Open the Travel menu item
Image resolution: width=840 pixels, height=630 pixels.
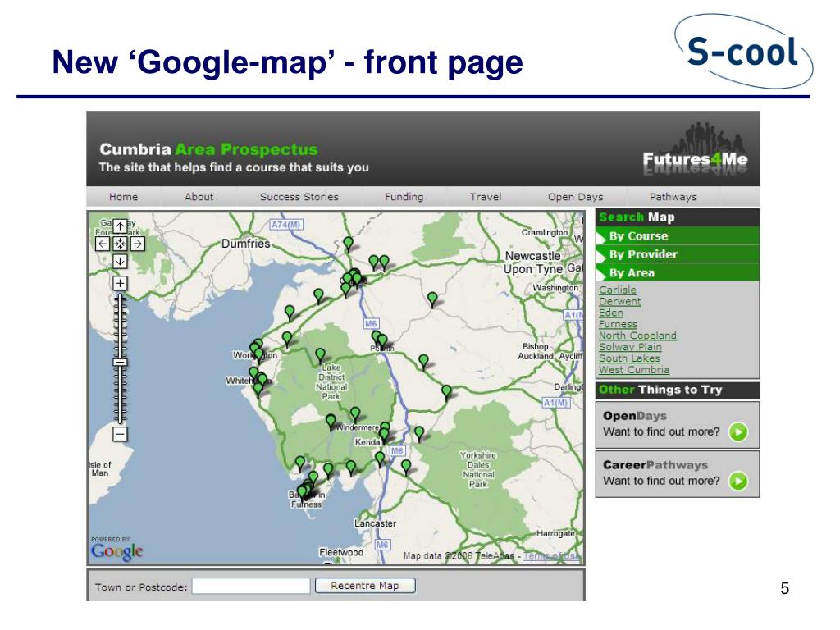click(486, 197)
